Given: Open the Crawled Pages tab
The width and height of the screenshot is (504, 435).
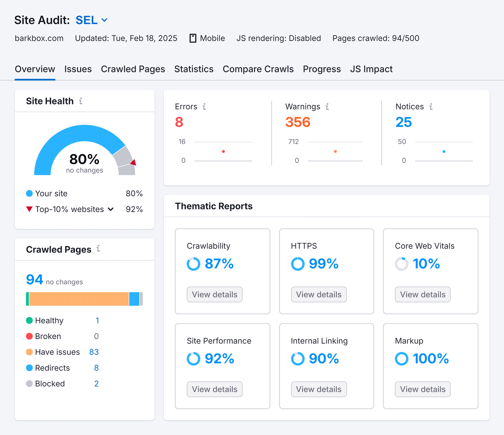Looking at the screenshot, I should [133, 69].
